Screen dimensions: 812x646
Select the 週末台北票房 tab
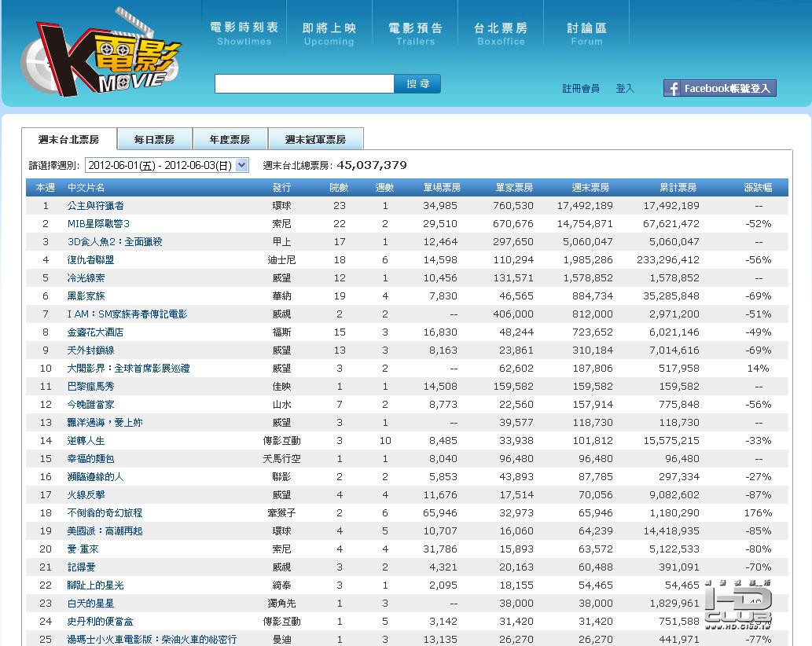pyautogui.click(x=69, y=139)
